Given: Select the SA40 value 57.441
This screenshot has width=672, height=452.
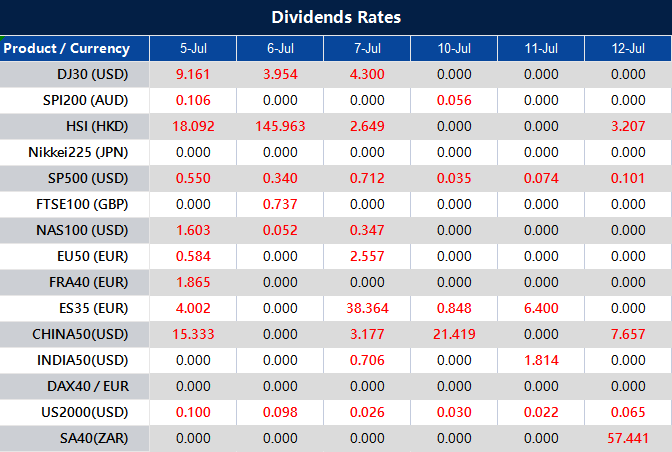Looking at the screenshot, I should pos(628,438).
